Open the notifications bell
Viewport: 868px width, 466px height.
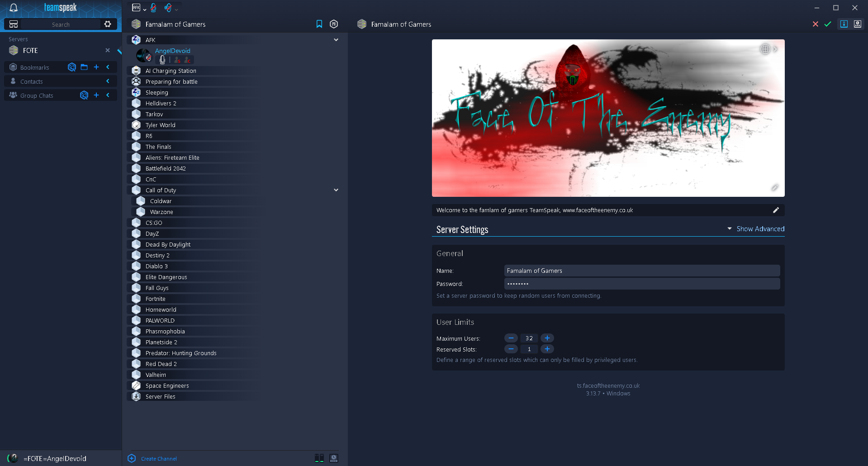click(x=14, y=8)
